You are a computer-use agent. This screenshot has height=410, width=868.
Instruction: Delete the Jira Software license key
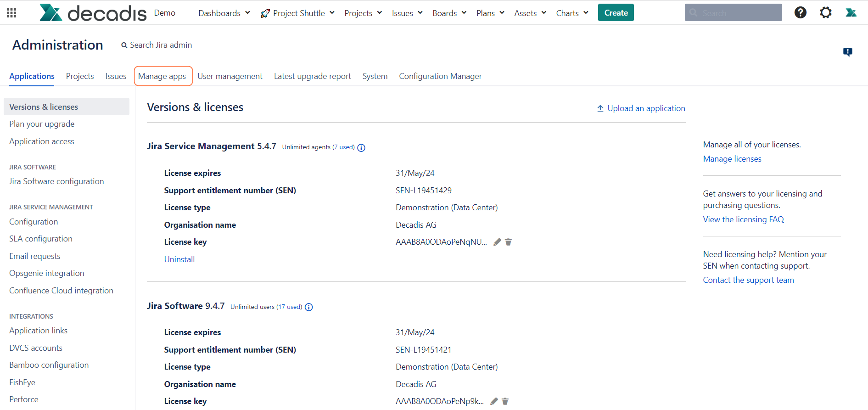click(505, 401)
